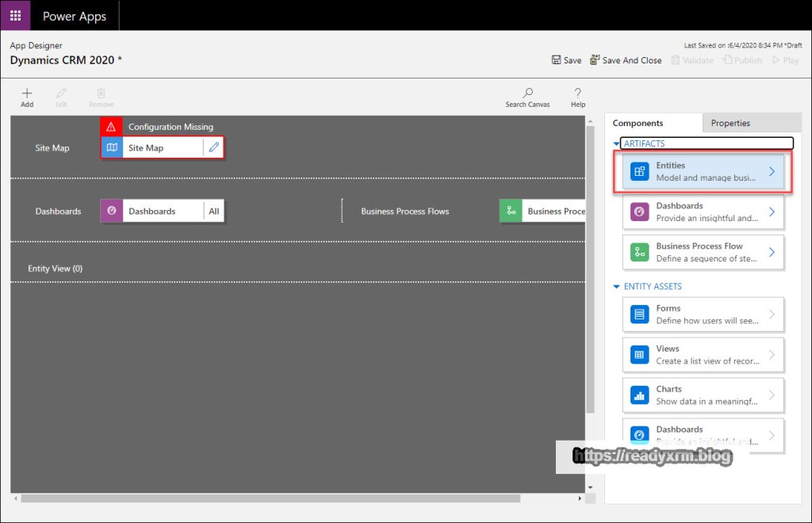The height and width of the screenshot is (523, 812).
Task: Click the Save button
Action: click(x=566, y=60)
